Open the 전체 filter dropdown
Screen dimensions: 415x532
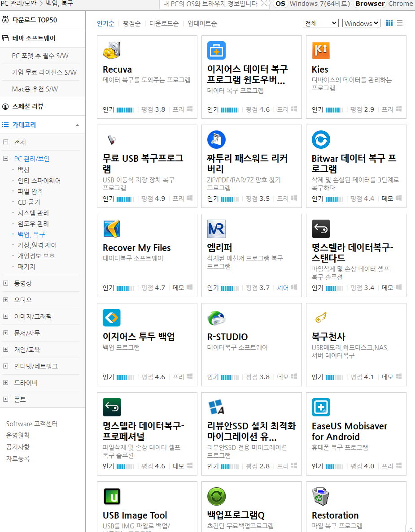[321, 23]
